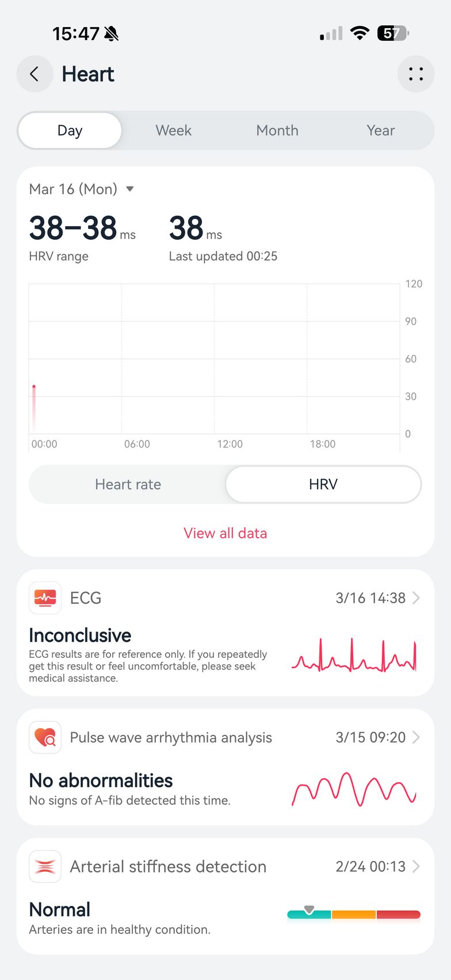Tap the HRV data point on chart
Screen dimensions: 451x980
[34, 387]
